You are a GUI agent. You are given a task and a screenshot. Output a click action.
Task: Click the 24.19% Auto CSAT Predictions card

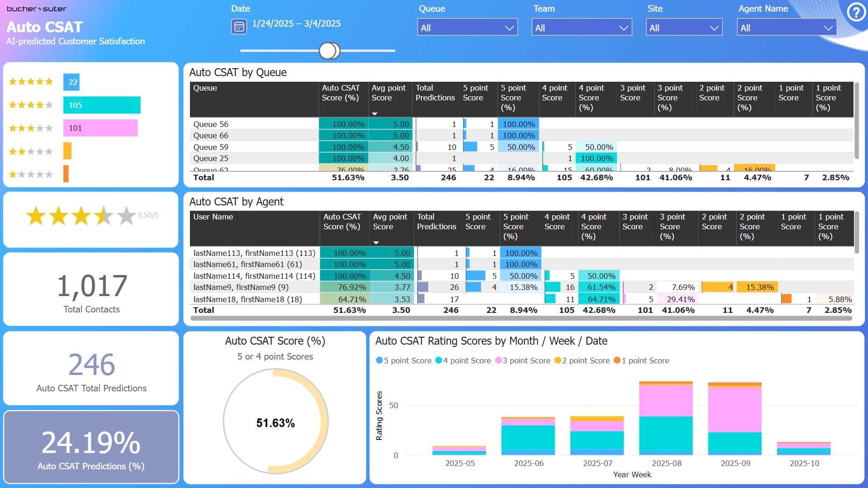pyautogui.click(x=91, y=447)
